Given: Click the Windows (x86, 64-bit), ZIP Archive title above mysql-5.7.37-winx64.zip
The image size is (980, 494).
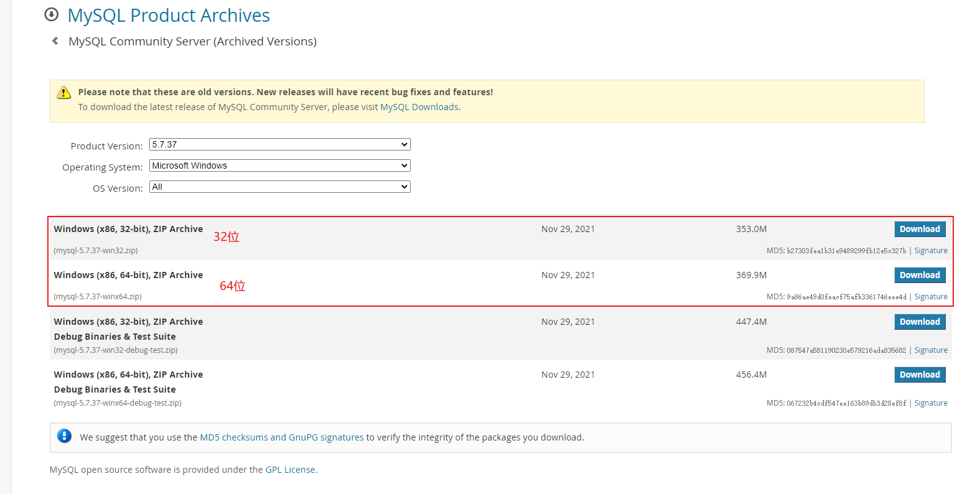Looking at the screenshot, I should point(128,275).
